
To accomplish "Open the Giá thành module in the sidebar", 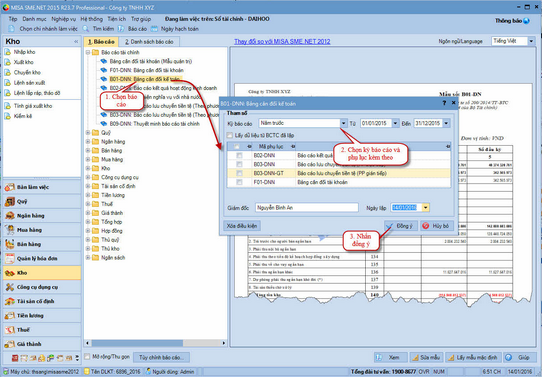I will (x=42, y=344).
